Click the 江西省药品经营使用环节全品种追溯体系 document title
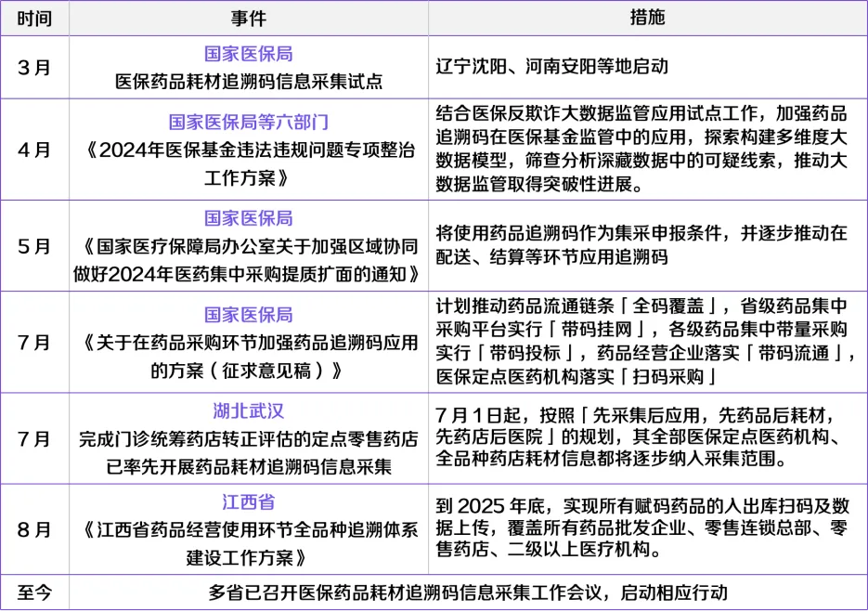Image resolution: width=868 pixels, height=612 pixels. (x=248, y=530)
